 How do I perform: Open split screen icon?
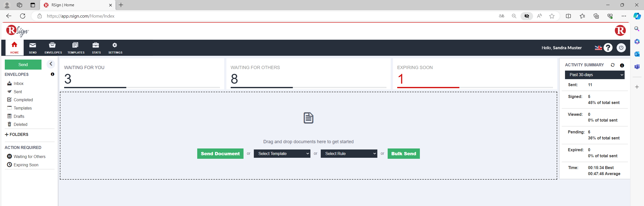[568, 16]
